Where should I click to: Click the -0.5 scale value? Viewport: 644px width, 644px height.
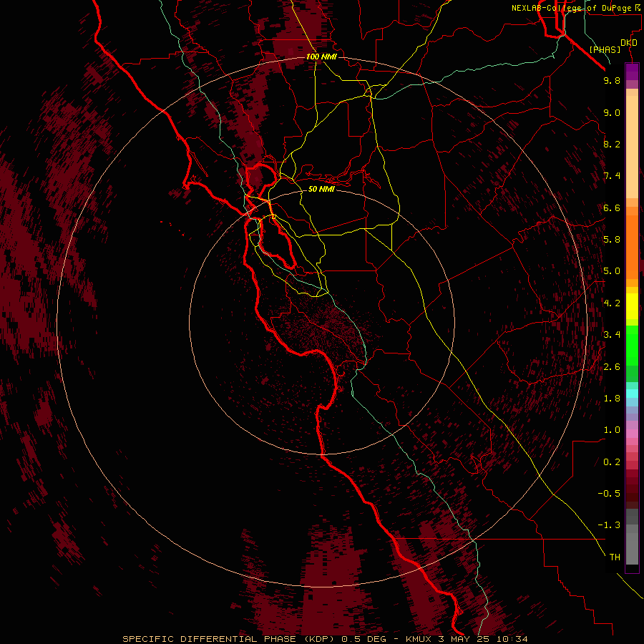(x=609, y=494)
